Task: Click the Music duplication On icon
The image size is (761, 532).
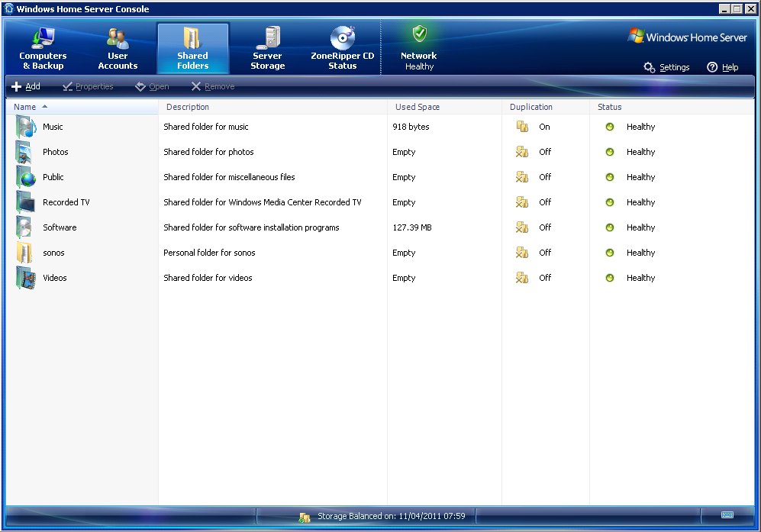Action: tap(522, 127)
